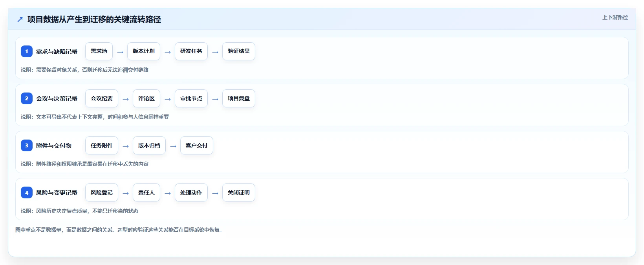Click the number 3 badge
Screen dimensions: 644x265
[27, 145]
